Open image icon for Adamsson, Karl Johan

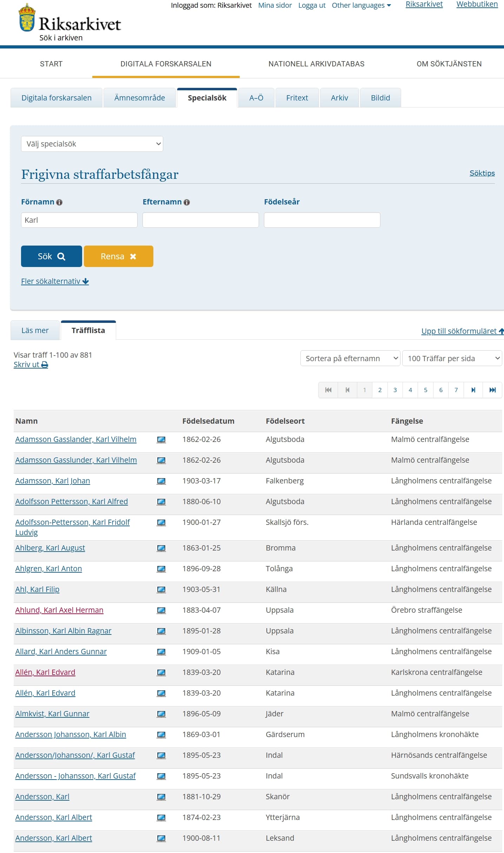tap(161, 481)
